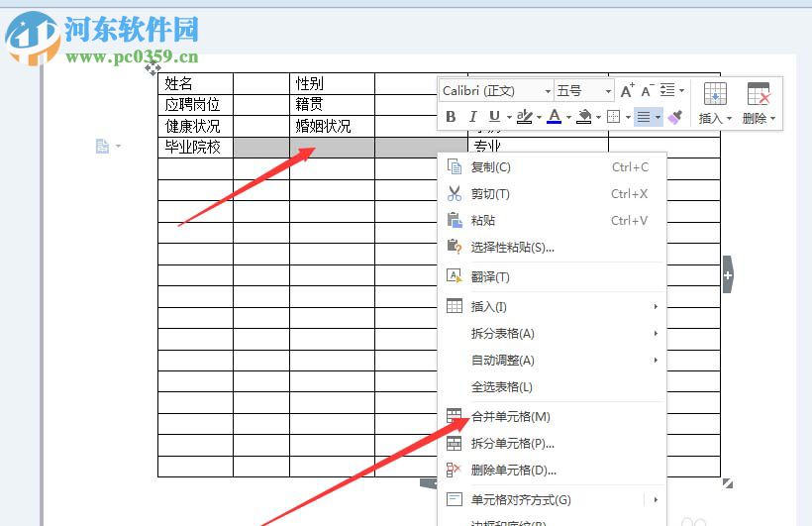
Task: Click the line spacing icon
Action: (x=667, y=90)
